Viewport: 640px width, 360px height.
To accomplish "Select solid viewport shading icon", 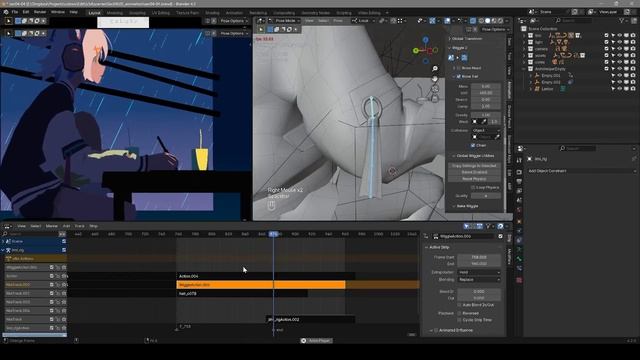I will [487, 21].
